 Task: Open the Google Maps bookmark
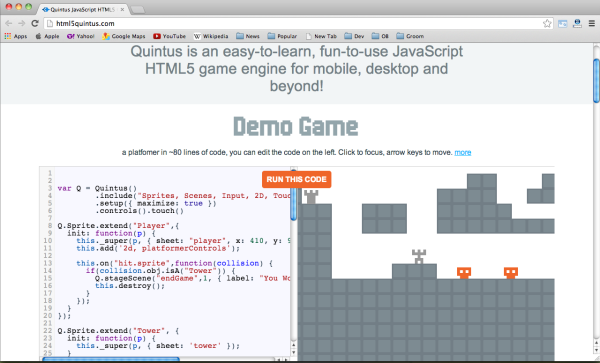124,36
